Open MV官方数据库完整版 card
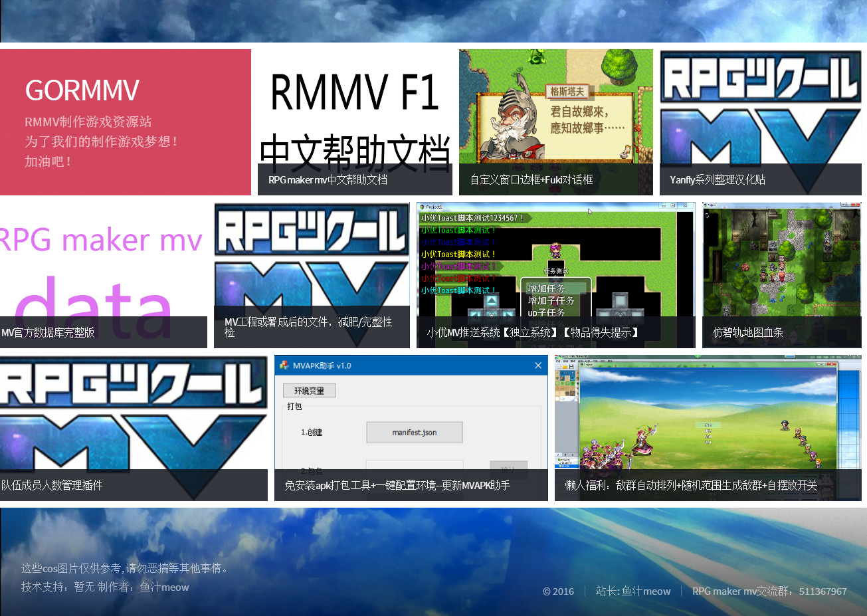 click(x=104, y=275)
